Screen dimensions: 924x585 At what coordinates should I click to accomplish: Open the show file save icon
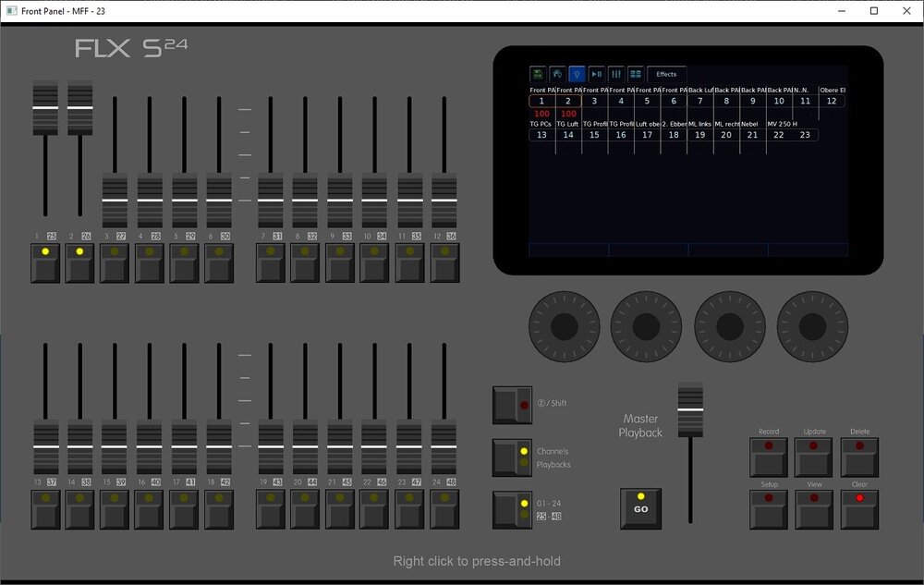pyautogui.click(x=538, y=74)
